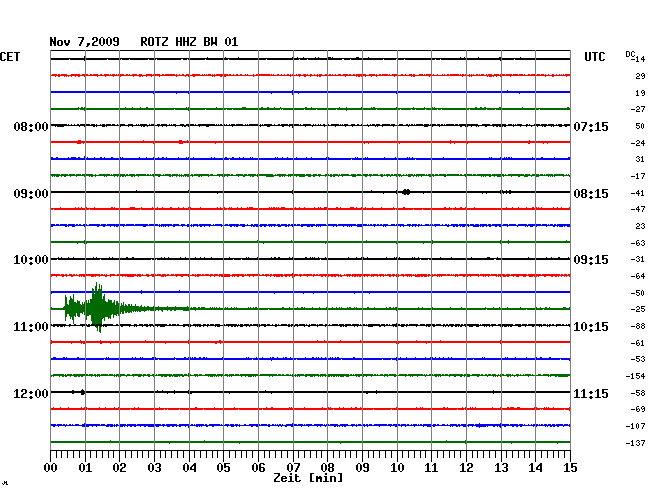The height and width of the screenshot is (494, 650).
Task: Click the DC value "-137"
Action: tap(635, 443)
